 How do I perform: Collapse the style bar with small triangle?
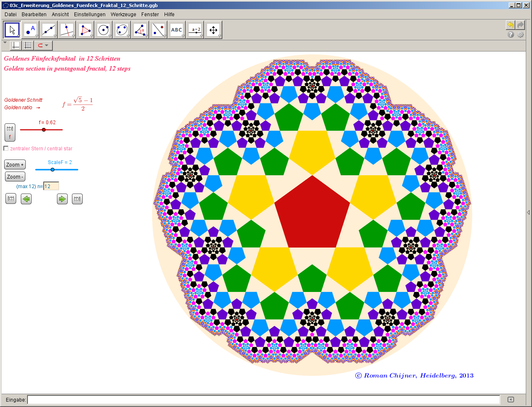(5, 42)
